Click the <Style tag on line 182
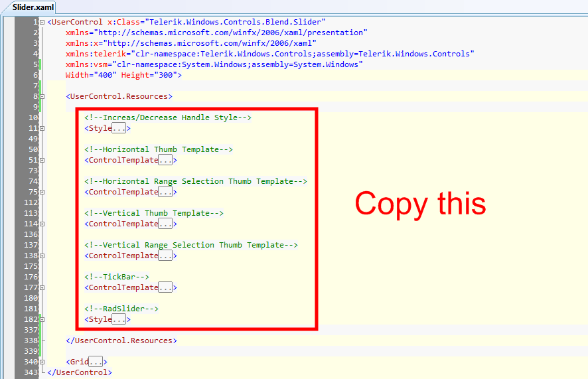Screen dimensions: 588x379 pyautogui.click(x=98, y=319)
